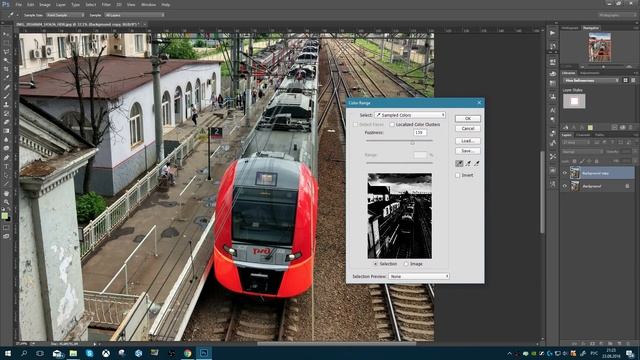Choose the Add to Sample eyedropper
The image size is (640, 360).
pyautogui.click(x=468, y=163)
